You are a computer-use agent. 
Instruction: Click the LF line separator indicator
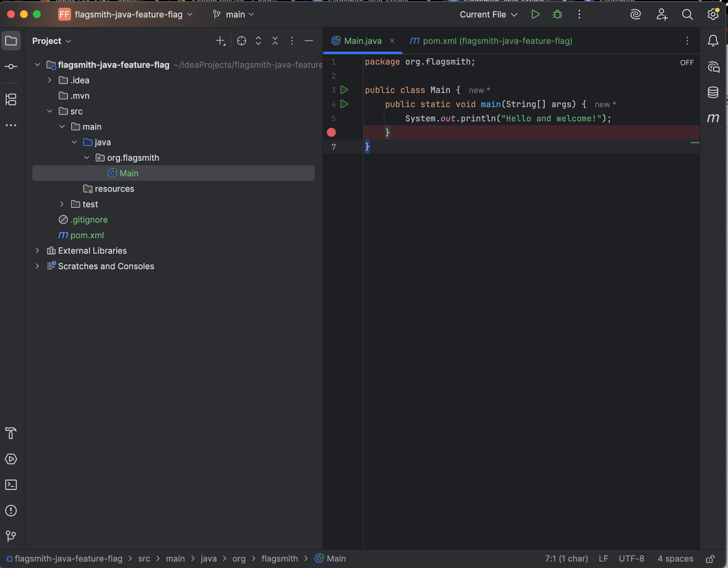point(603,559)
